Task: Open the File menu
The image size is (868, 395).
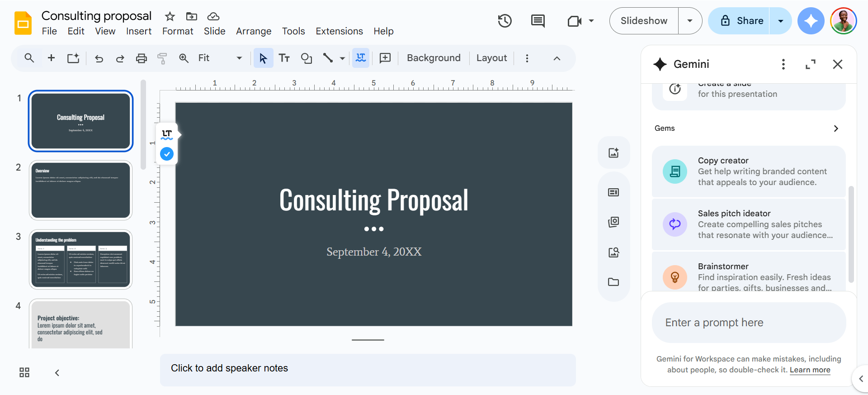Action: [49, 31]
